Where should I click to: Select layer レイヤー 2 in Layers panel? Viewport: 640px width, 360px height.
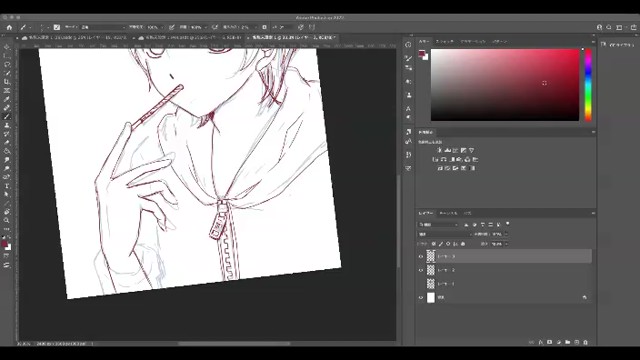click(505, 270)
